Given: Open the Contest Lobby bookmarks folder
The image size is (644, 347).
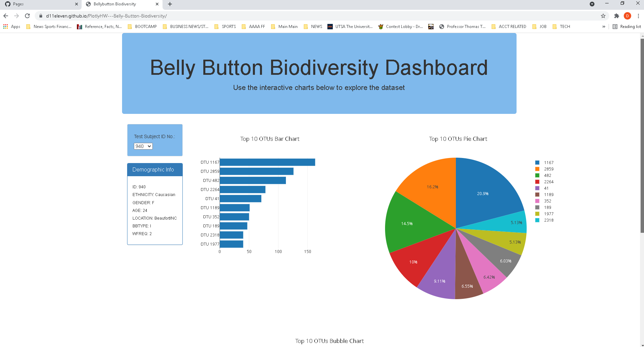Looking at the screenshot, I should pyautogui.click(x=401, y=26).
